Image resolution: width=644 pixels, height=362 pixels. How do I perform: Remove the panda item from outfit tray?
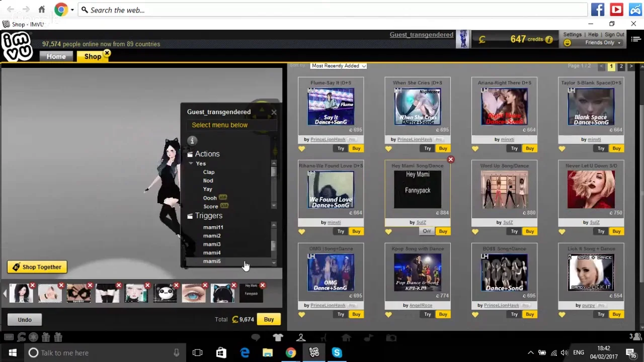[176, 286]
